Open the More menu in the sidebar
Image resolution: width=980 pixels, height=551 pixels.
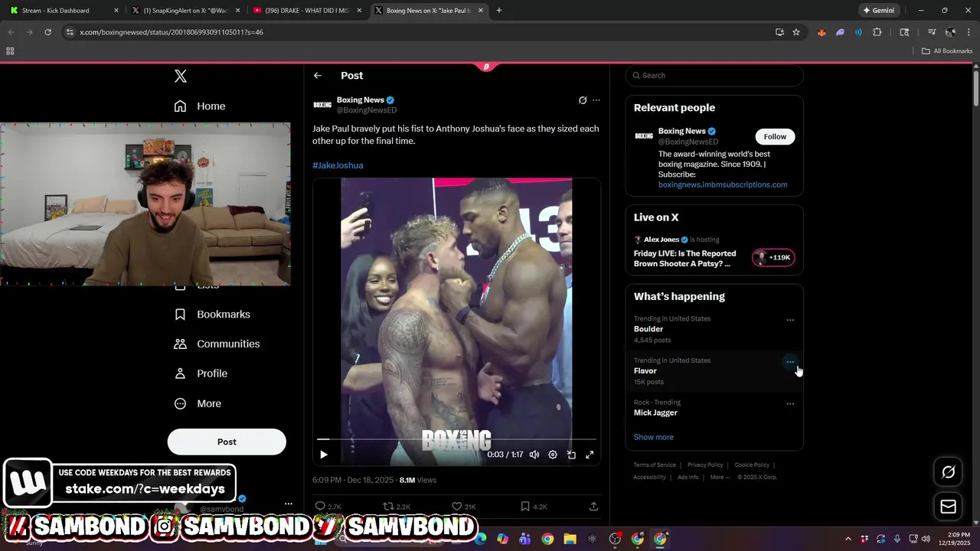click(198, 404)
